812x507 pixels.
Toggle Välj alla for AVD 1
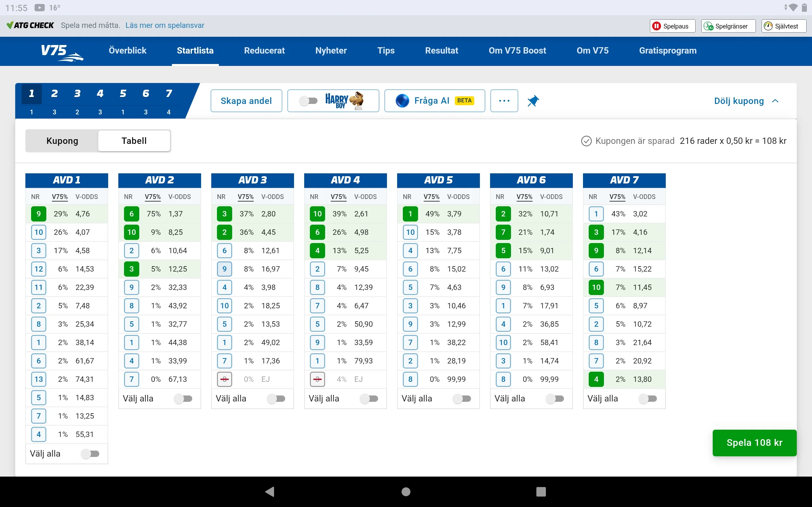click(x=91, y=454)
